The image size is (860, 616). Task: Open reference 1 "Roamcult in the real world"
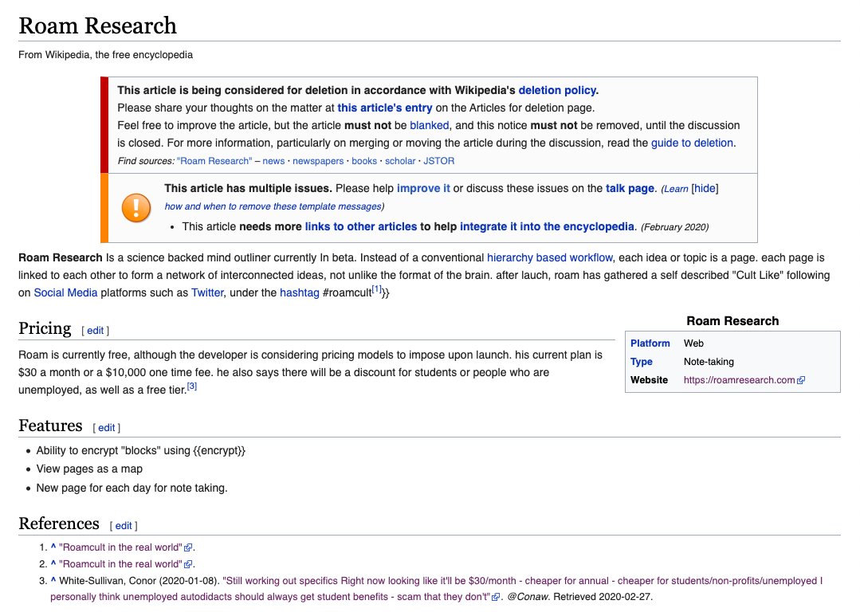[120, 547]
